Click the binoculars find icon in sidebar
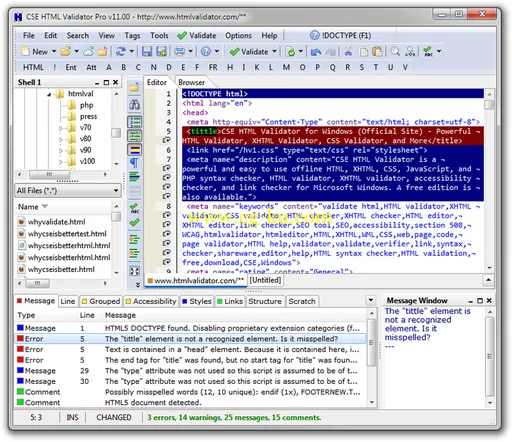Screen dimensions: 512x442 click(134, 105)
